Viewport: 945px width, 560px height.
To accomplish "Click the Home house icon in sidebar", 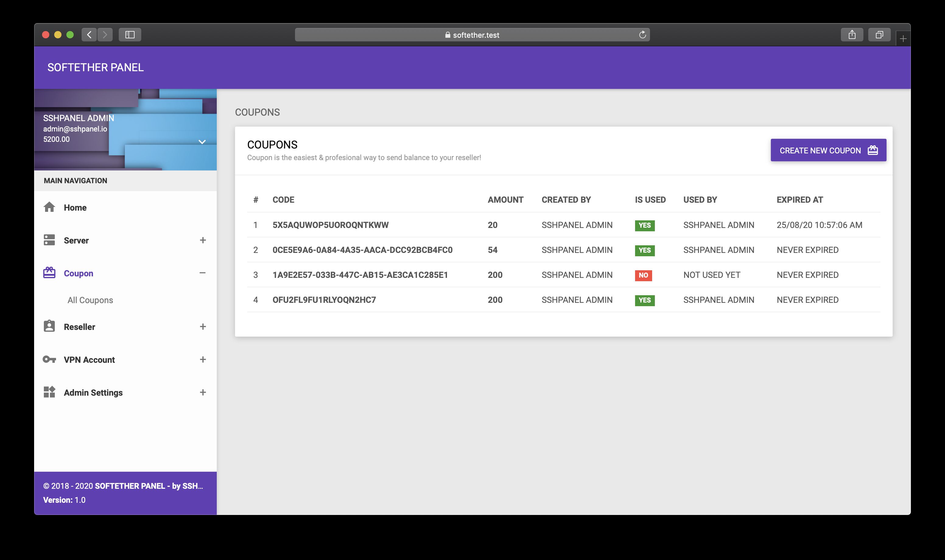I will pyautogui.click(x=49, y=207).
